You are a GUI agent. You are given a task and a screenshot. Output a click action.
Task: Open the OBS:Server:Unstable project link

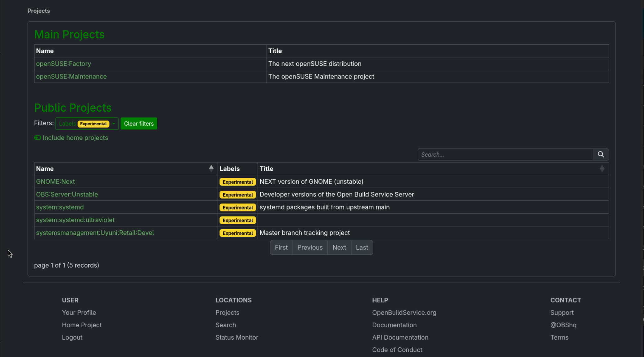(x=67, y=194)
